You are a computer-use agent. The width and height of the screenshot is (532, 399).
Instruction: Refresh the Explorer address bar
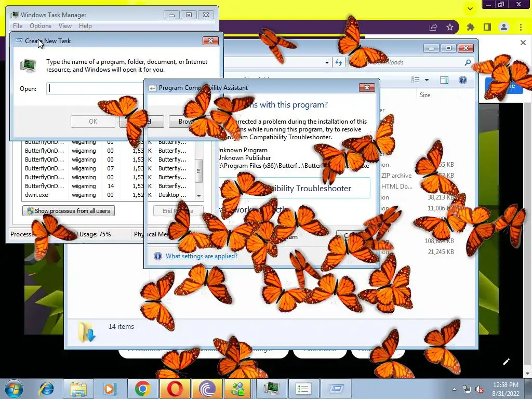pyautogui.click(x=339, y=62)
